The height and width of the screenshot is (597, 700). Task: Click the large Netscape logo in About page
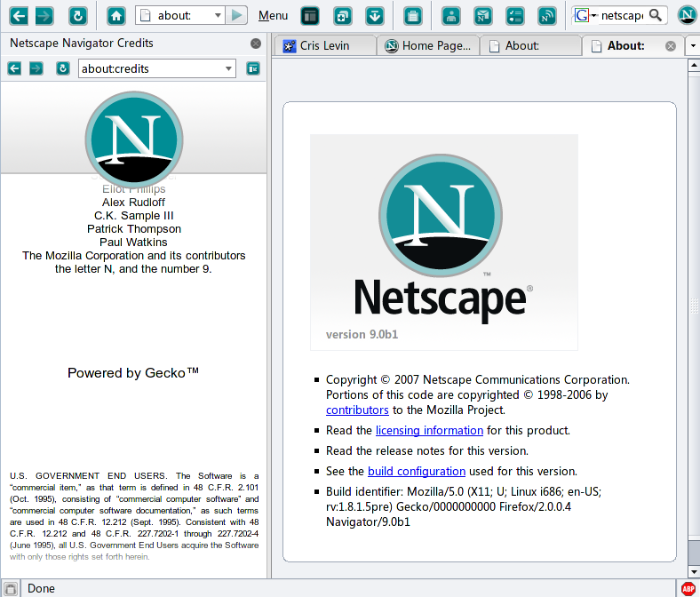(441, 216)
